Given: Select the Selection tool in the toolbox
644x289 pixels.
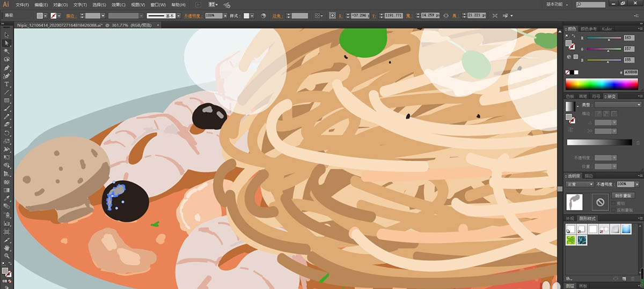Looking at the screenshot, I should coord(7,35).
